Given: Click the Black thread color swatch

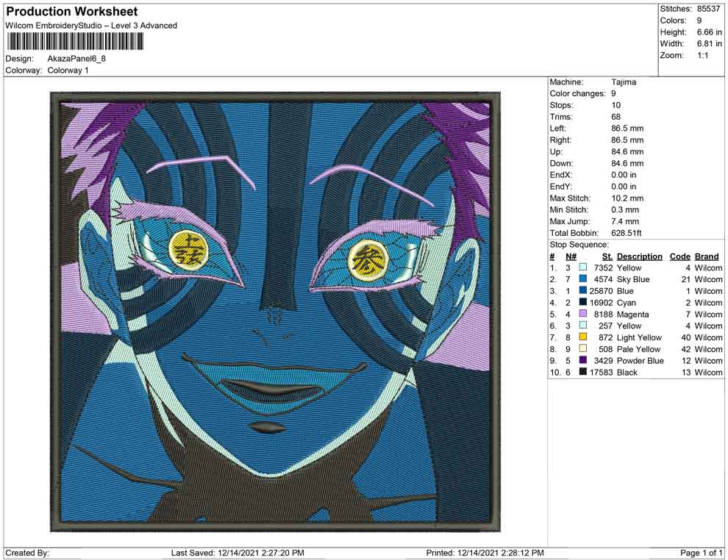Looking at the screenshot, I should [582, 372].
